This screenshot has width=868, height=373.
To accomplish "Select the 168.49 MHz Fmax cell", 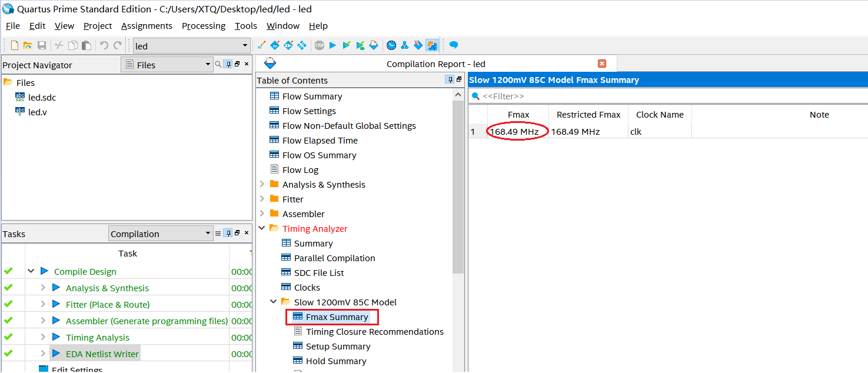I will (x=518, y=131).
